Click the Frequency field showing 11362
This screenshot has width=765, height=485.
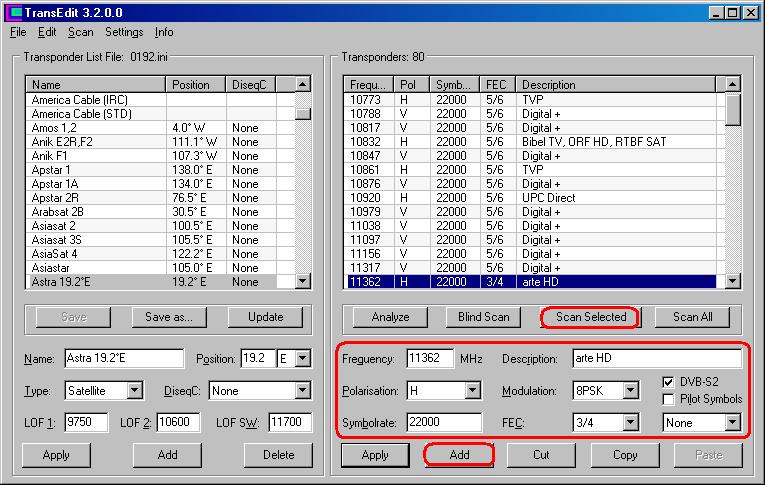pos(430,359)
